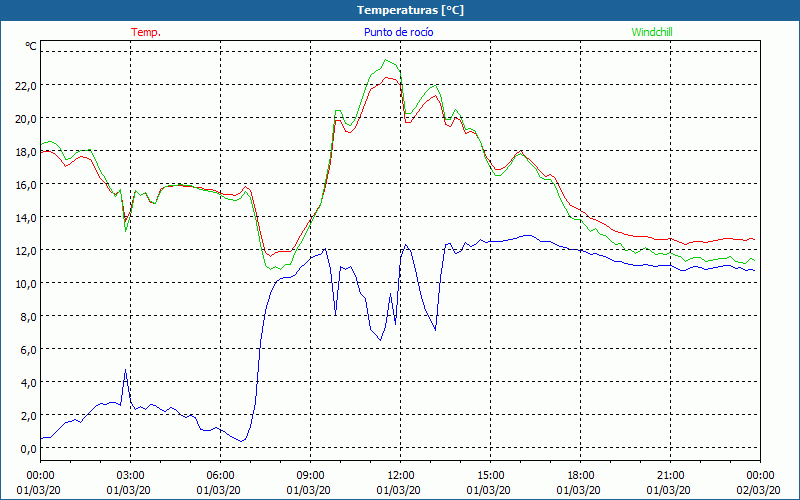Click the '8,0' y-axis value

(x=29, y=317)
